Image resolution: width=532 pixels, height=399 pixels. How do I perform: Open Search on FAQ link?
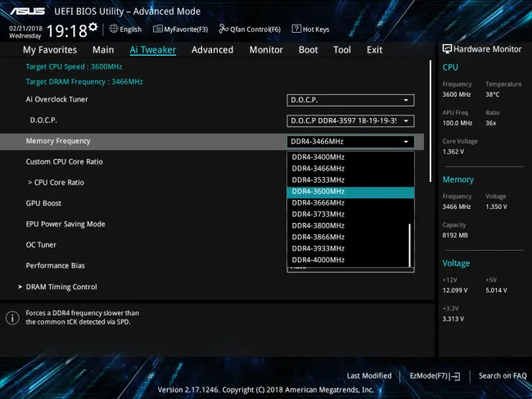(503, 376)
